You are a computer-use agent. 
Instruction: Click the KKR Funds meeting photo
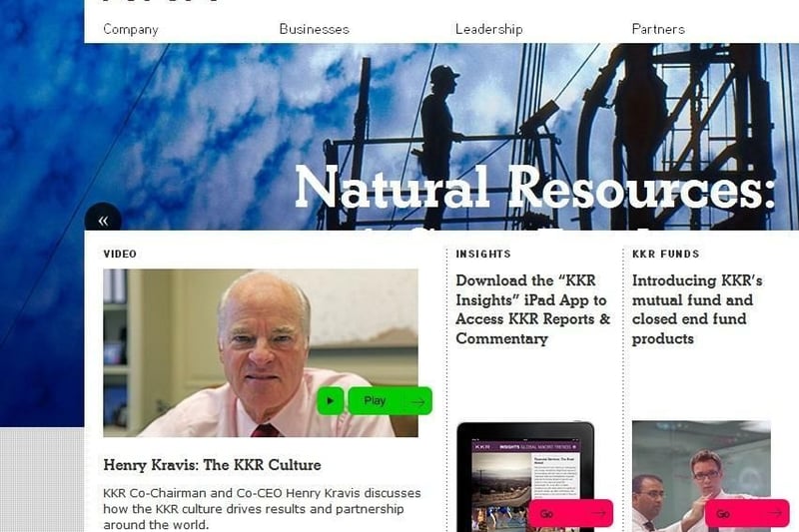tap(701, 476)
